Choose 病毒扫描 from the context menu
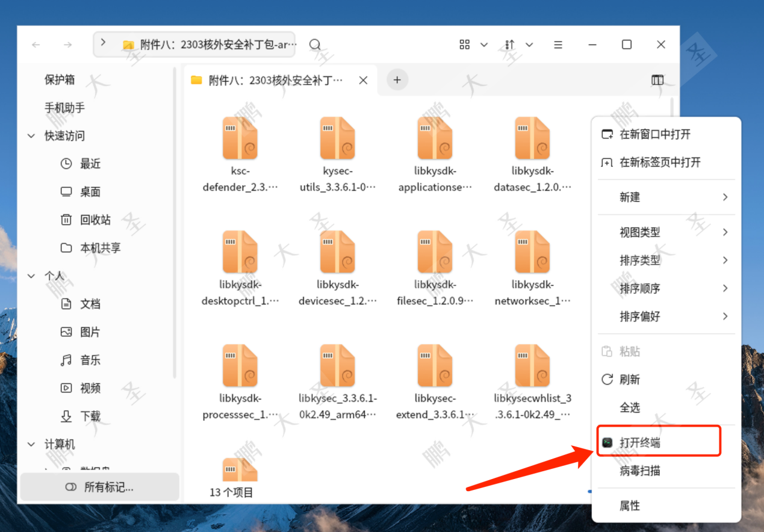The image size is (764, 532). click(x=666, y=471)
